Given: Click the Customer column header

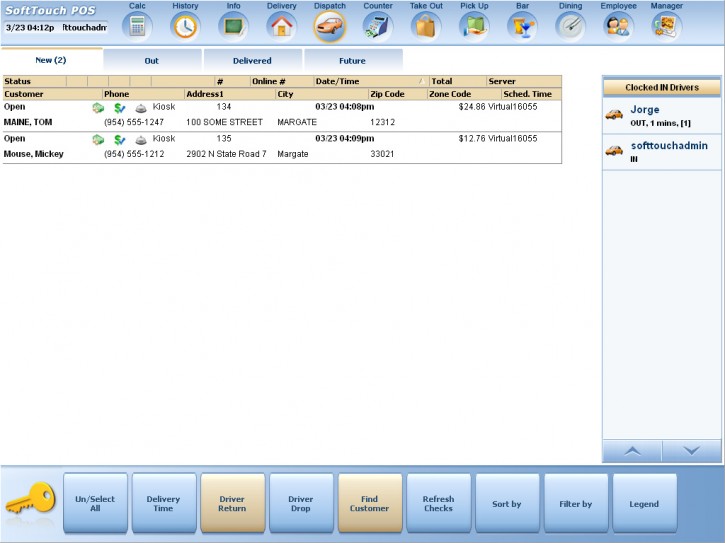Looking at the screenshot, I should click(52, 94).
